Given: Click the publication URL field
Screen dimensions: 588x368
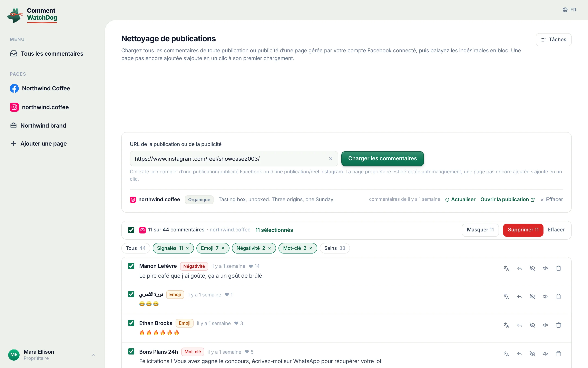Looking at the screenshot, I should pos(234,159).
